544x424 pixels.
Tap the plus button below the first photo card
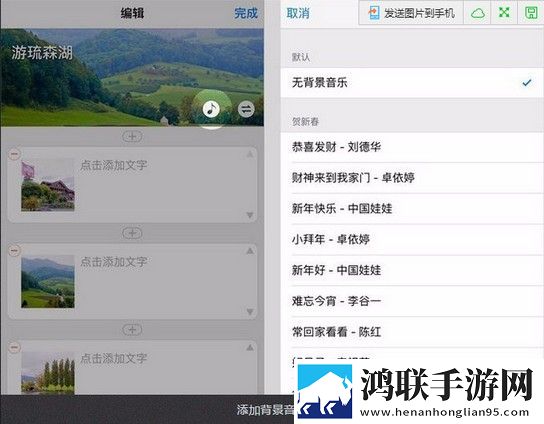132,233
